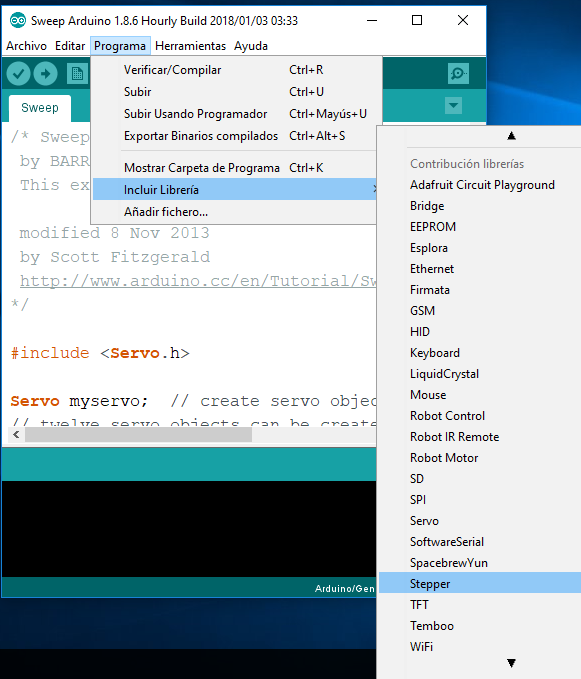Viewport: 581px width, 679px height.
Task: Include the Servo library
Action: click(480, 521)
